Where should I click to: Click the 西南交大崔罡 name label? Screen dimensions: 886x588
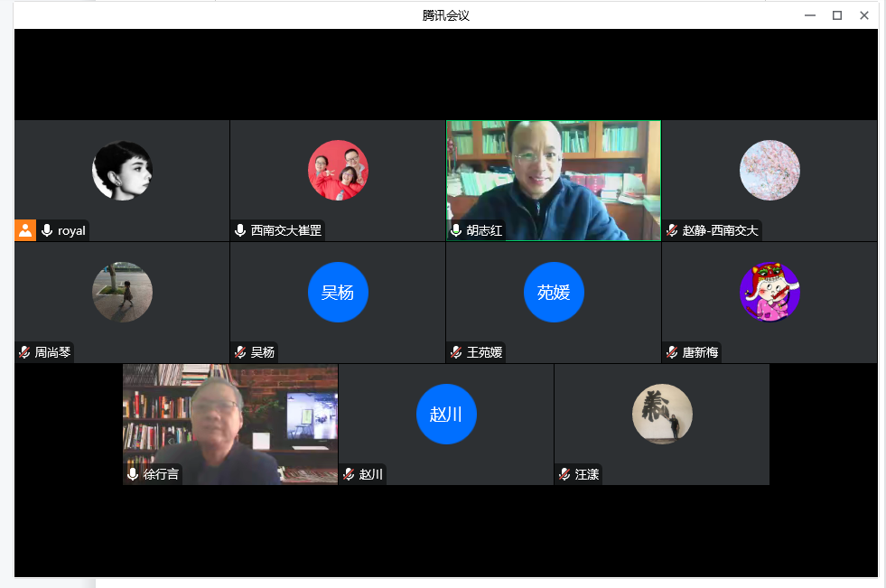(x=285, y=230)
